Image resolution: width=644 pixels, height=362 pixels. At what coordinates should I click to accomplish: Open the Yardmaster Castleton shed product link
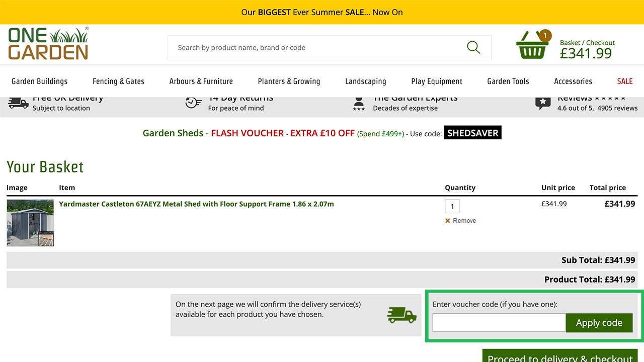[196, 204]
